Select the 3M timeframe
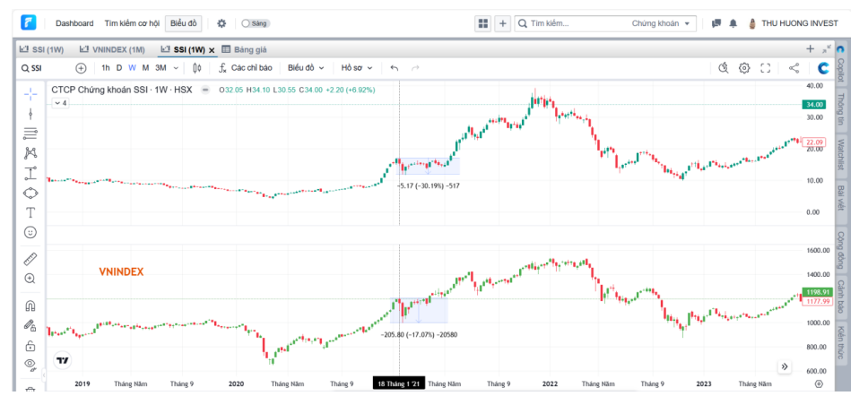Image resolution: width=868 pixels, height=413 pixels. (x=161, y=68)
